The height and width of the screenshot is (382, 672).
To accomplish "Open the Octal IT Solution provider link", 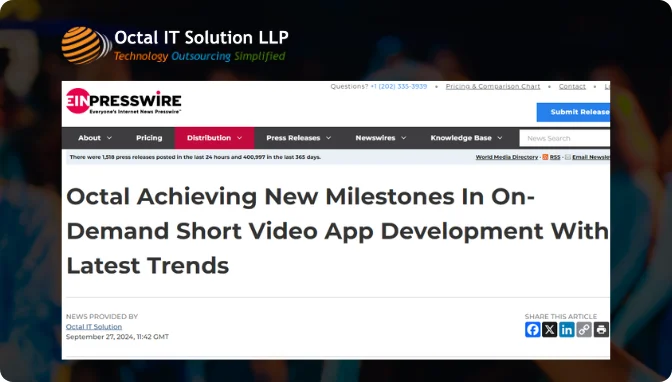I will [94, 327].
